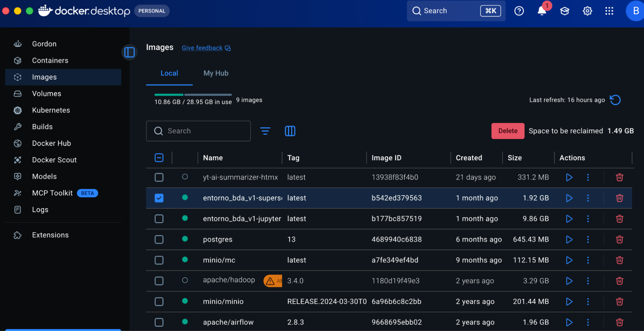Open the manage columns icon
Viewport: 644px width, 331px height.
290,131
